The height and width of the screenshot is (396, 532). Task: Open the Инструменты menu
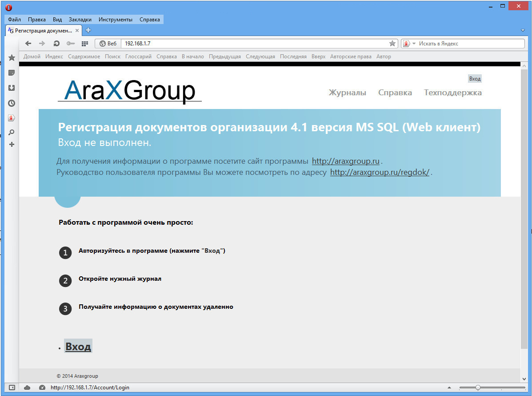coord(116,20)
